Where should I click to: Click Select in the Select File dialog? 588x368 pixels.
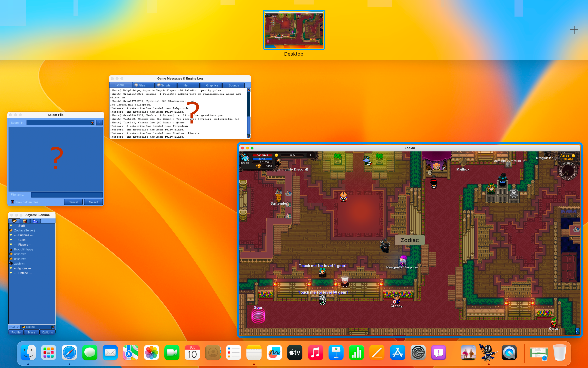(94, 202)
